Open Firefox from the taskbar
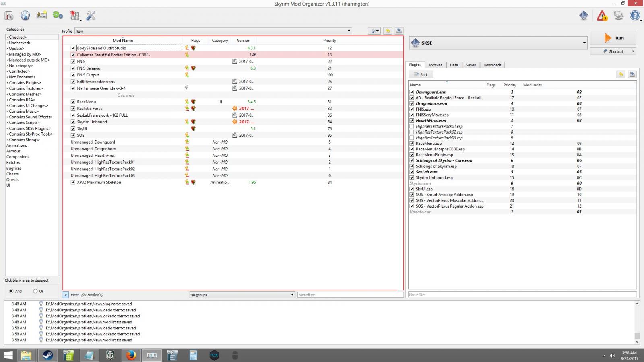The height and width of the screenshot is (362, 644). [x=131, y=355]
